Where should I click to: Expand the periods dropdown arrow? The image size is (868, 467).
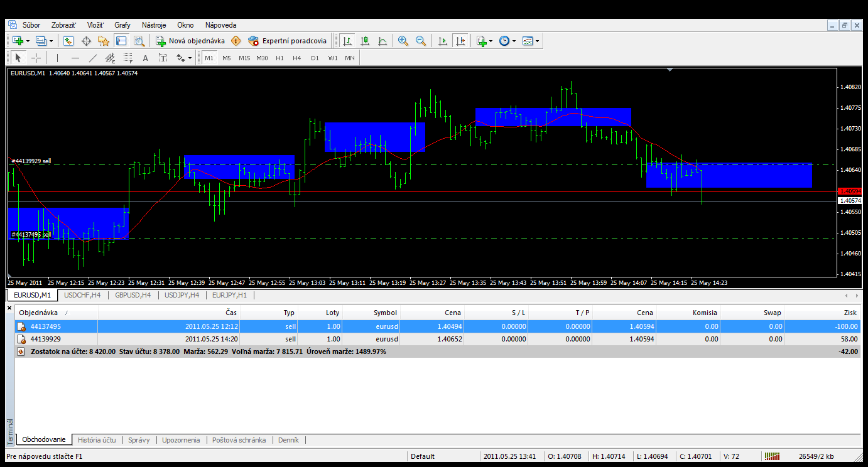(x=514, y=41)
